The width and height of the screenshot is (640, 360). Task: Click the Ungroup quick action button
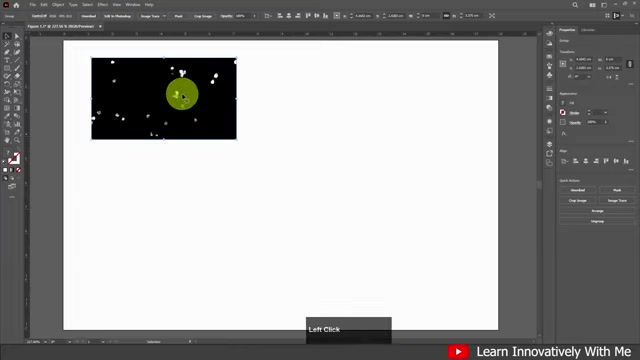tap(597, 221)
